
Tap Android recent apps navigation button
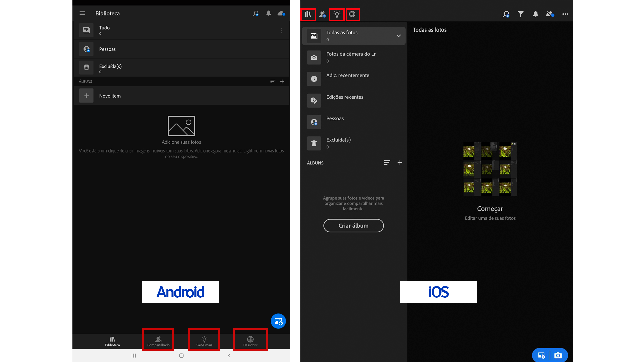tap(134, 356)
